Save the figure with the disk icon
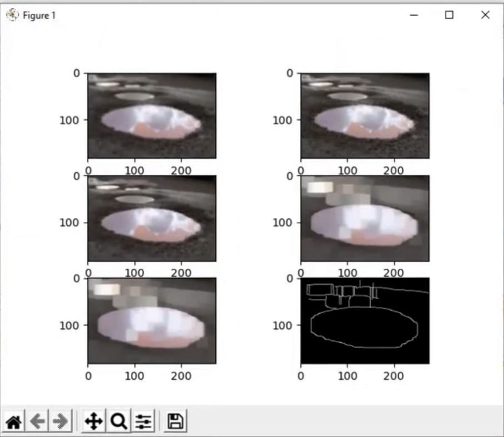 pos(175,421)
